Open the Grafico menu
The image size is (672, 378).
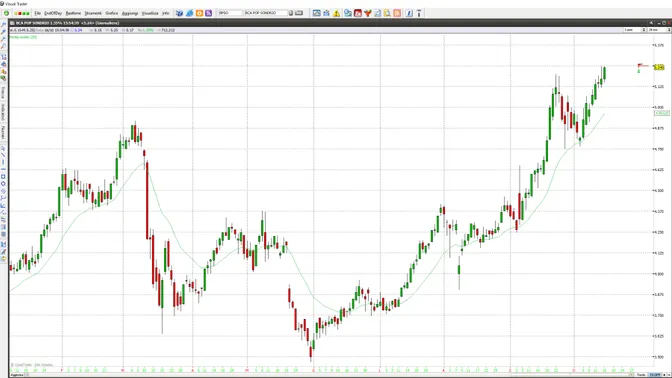click(x=111, y=13)
